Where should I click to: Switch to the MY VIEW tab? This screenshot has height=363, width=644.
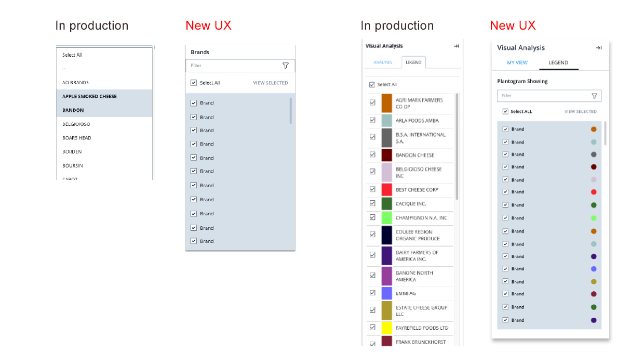pos(517,62)
